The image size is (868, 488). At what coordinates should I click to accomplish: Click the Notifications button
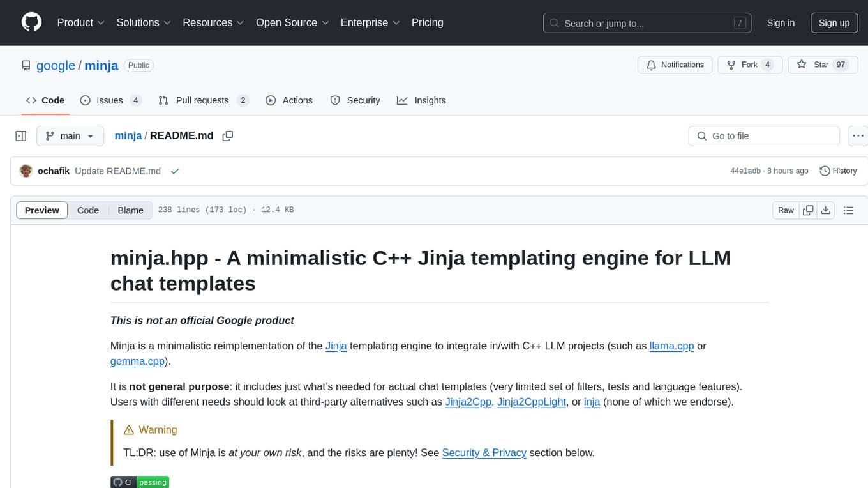pos(675,65)
